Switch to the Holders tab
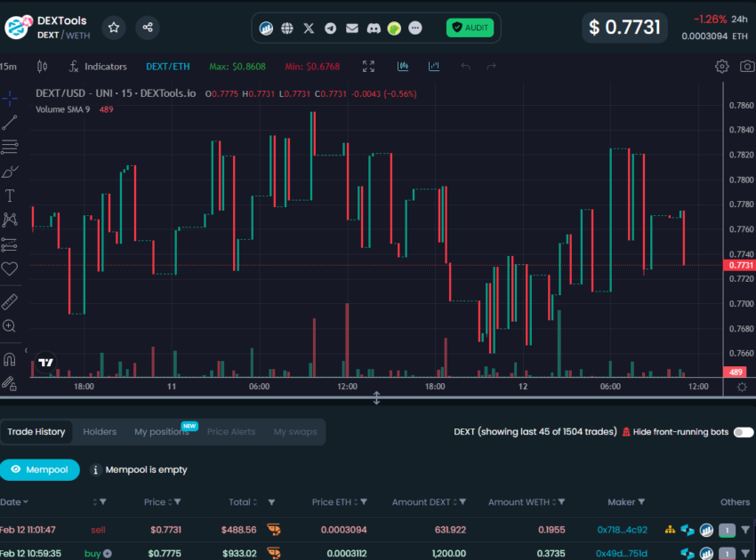This screenshot has height=560, width=756. [100, 432]
